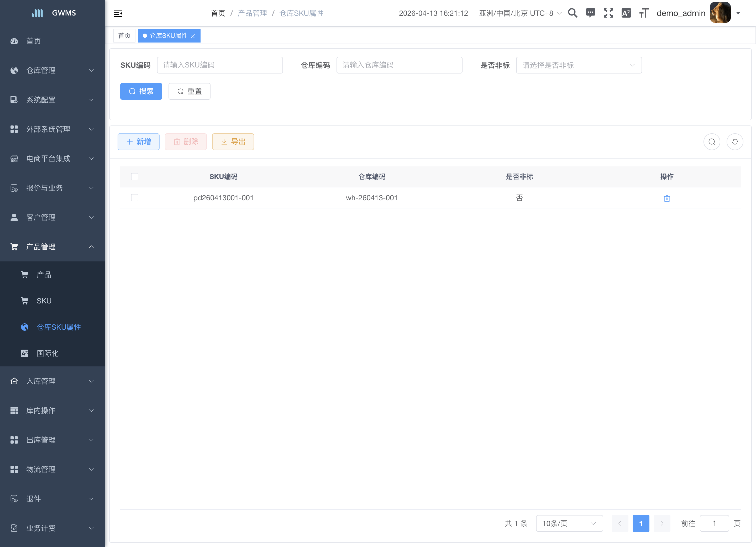Expand the 出库管理 sidebar menu

[52, 440]
